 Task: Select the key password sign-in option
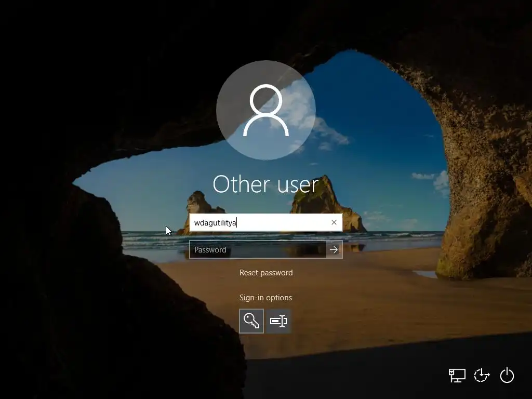[251, 321]
